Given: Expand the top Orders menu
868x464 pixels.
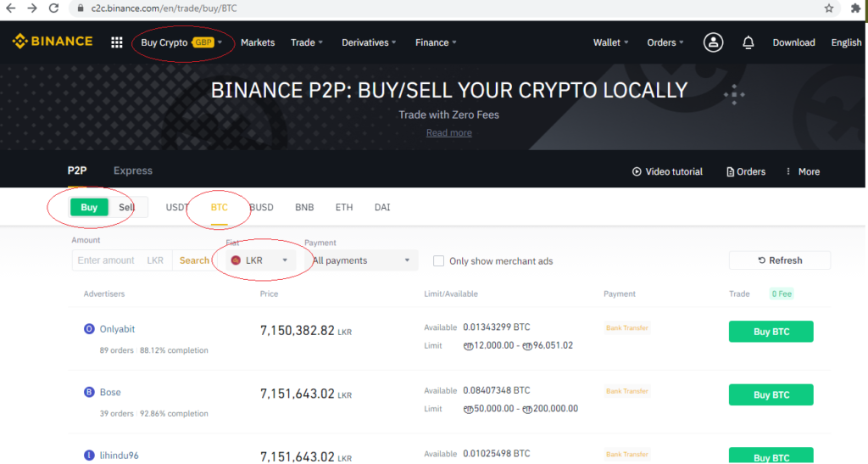Looking at the screenshot, I should click(x=665, y=42).
